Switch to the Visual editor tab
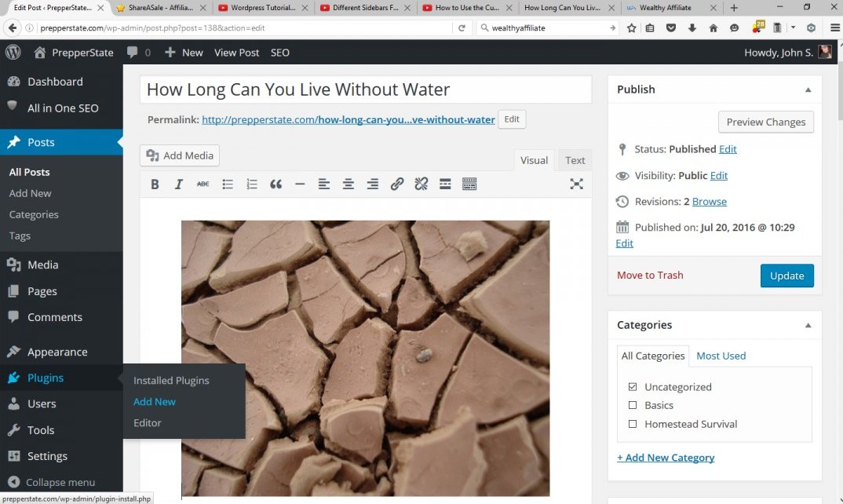This screenshot has height=504, width=843. 534,160
